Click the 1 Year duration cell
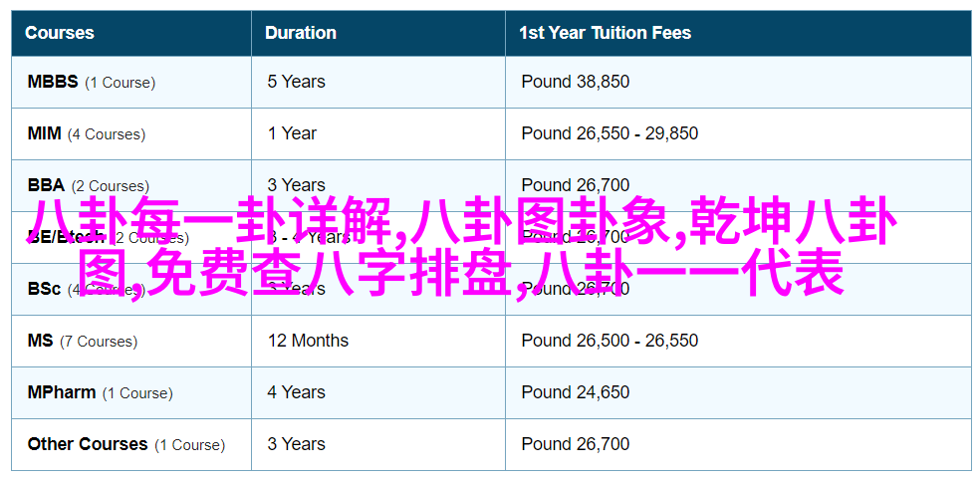The width and height of the screenshot is (980, 481). pos(378,133)
